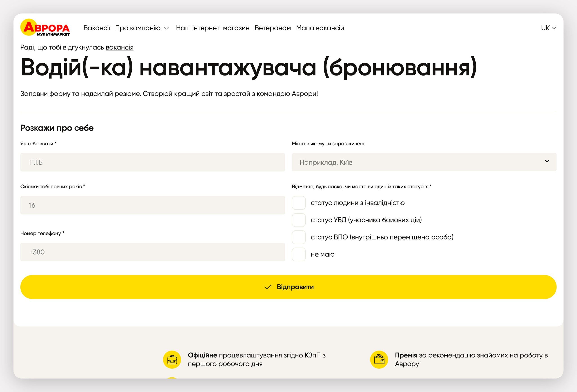Open the 'Вакансії' navigation item

tap(97, 28)
